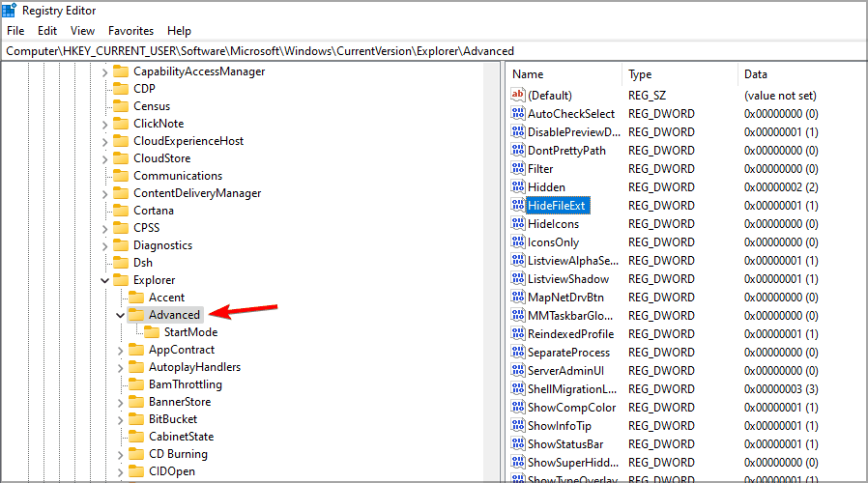Expand the CD Burning key
Screen dimensions: 868x483
click(x=120, y=455)
